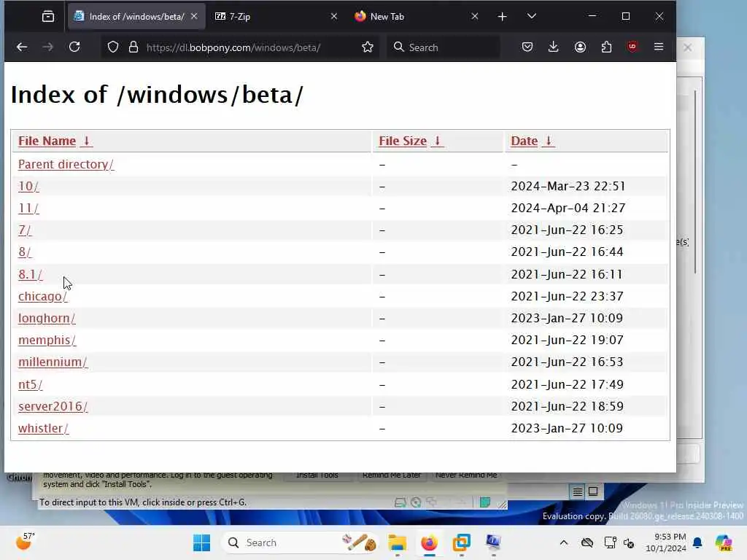Go back one page in browser
The height and width of the screenshot is (560, 747).
tap(22, 47)
